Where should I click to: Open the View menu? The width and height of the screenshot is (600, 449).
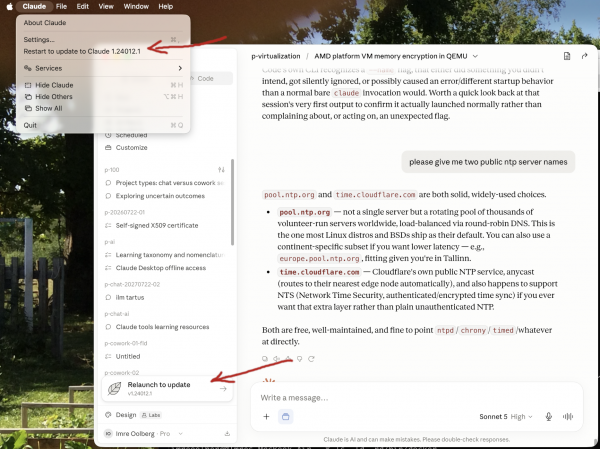106,7
